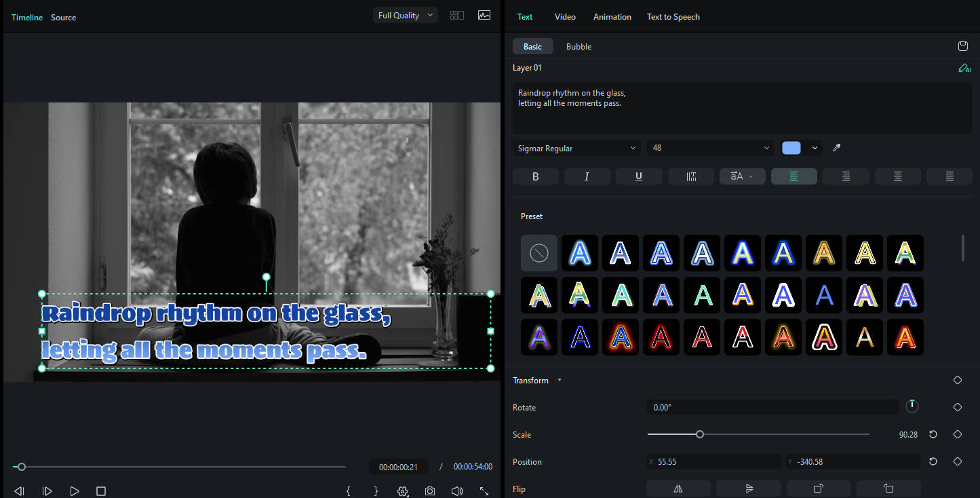Click Text to Speech
Screen dimensions: 980x498
point(673,16)
